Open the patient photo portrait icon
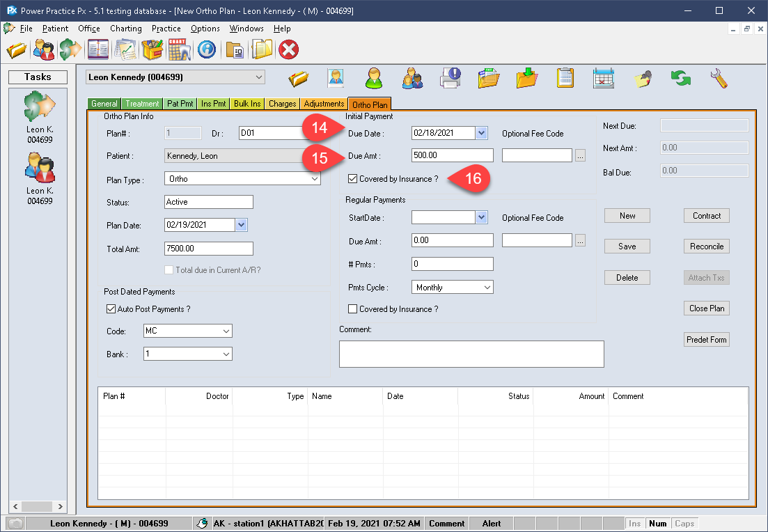Screen dimensions: 768x532 pos(336,79)
